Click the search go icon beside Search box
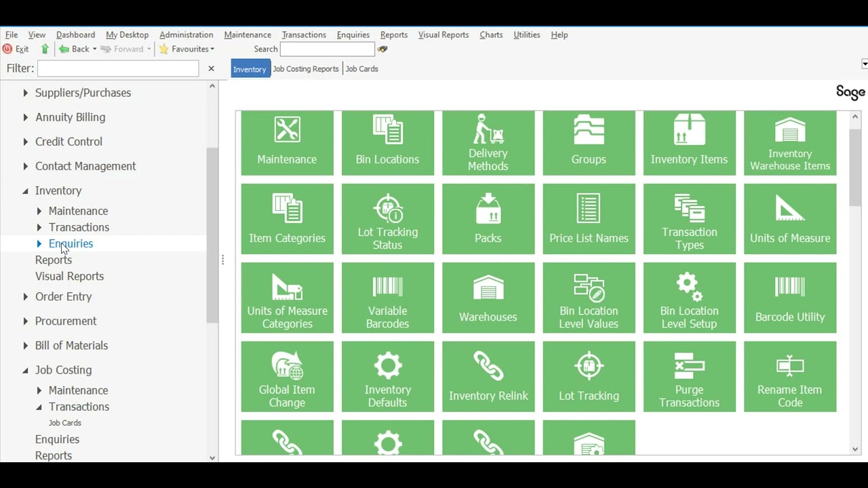868x488 pixels. pyautogui.click(x=382, y=49)
